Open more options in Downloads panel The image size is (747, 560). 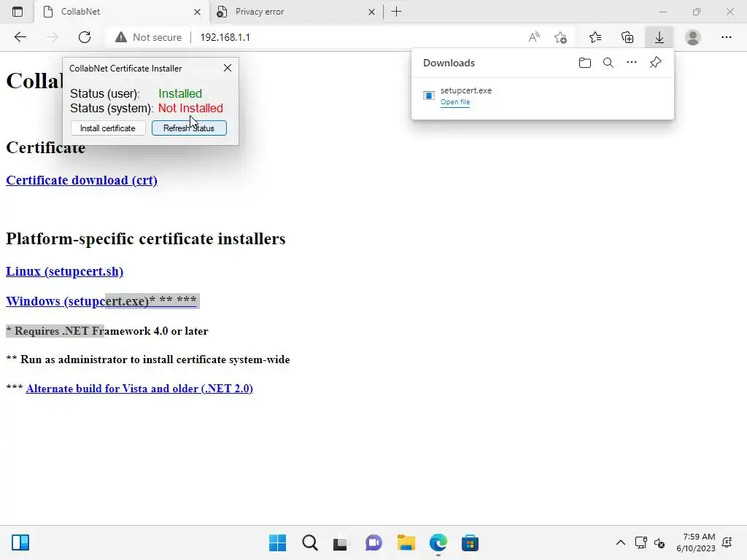pyautogui.click(x=632, y=63)
